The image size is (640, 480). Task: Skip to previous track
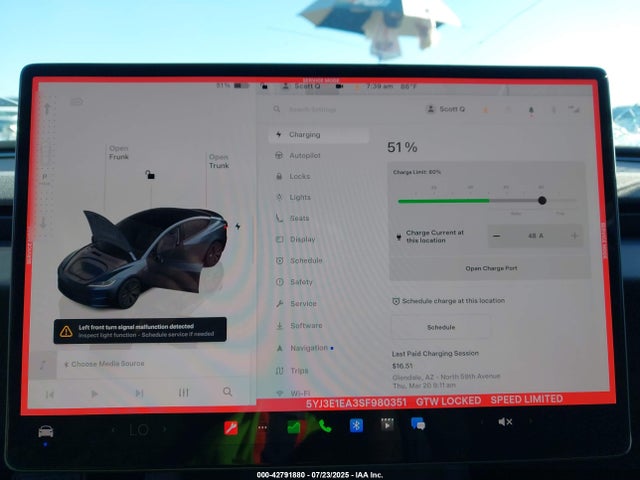point(50,394)
